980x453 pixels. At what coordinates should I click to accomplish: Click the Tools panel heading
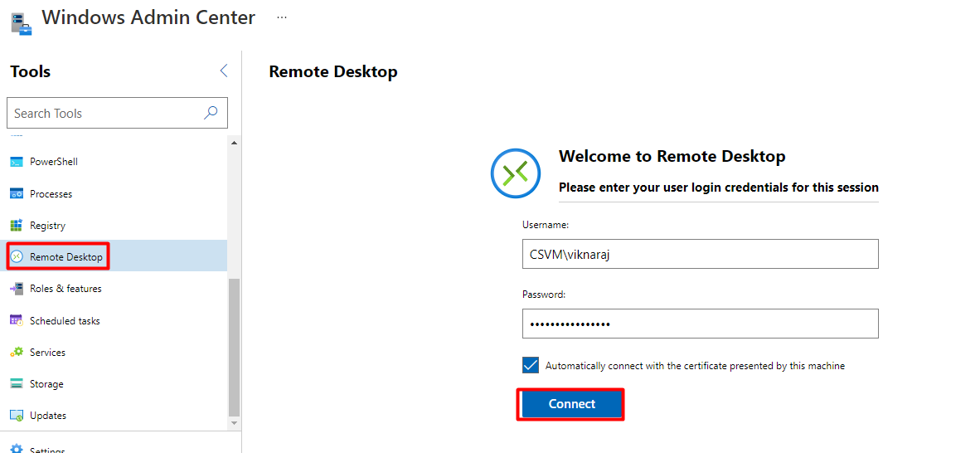click(31, 71)
